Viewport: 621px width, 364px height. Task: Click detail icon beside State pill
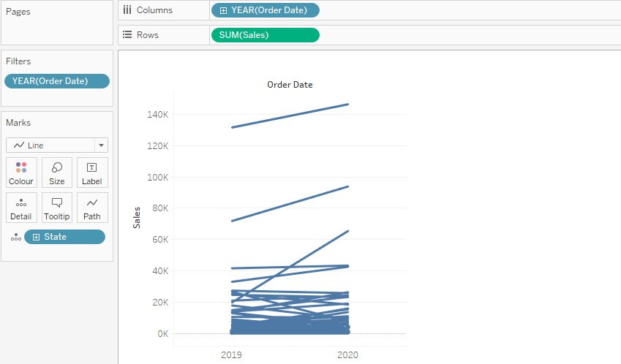15,238
